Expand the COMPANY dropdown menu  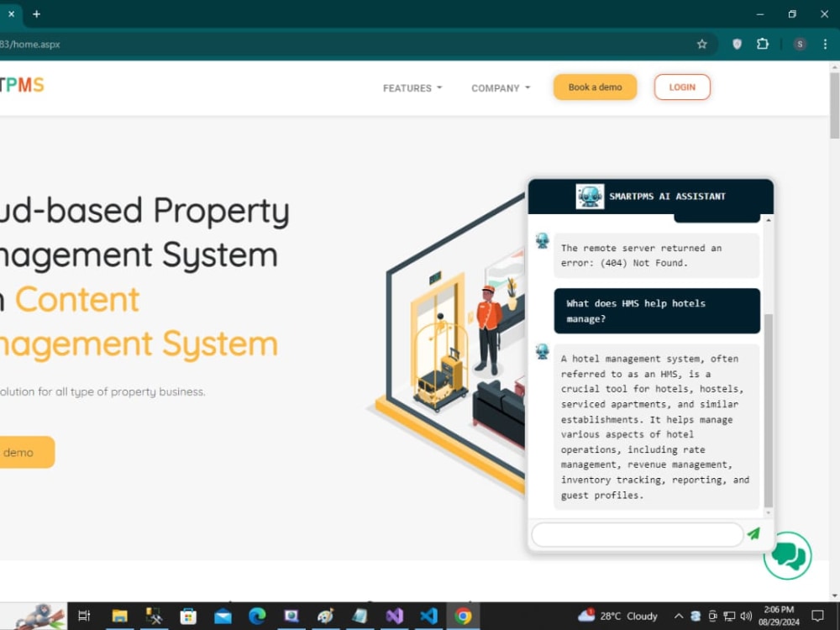tap(501, 88)
